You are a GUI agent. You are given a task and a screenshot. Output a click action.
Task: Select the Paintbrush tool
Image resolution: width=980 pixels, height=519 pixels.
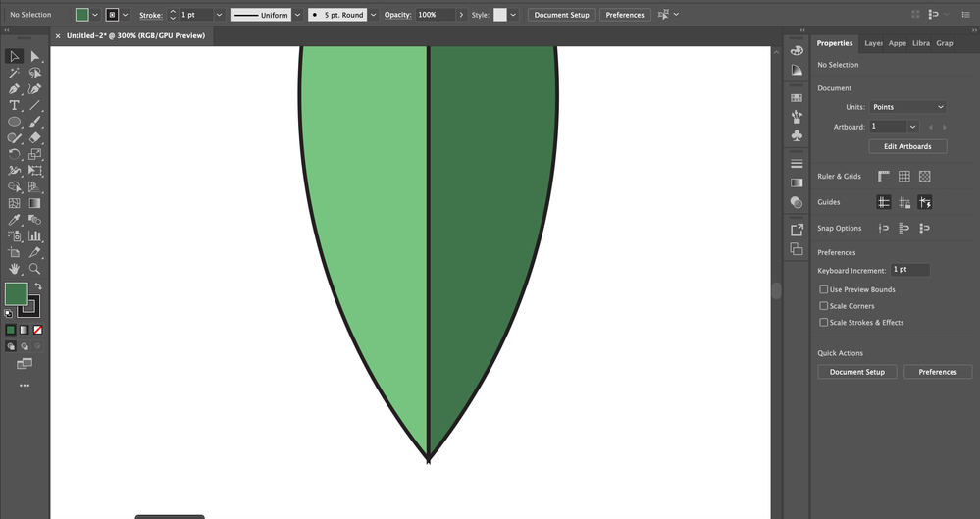click(35, 122)
